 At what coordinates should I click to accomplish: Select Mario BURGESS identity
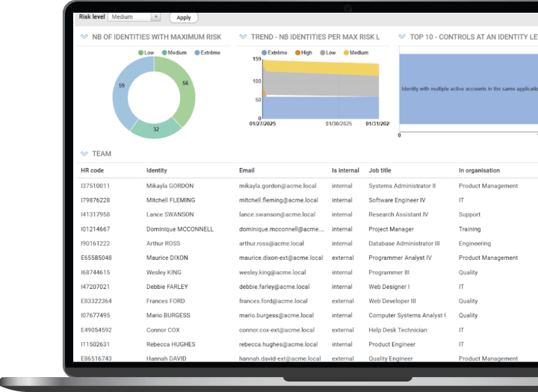[168, 316]
